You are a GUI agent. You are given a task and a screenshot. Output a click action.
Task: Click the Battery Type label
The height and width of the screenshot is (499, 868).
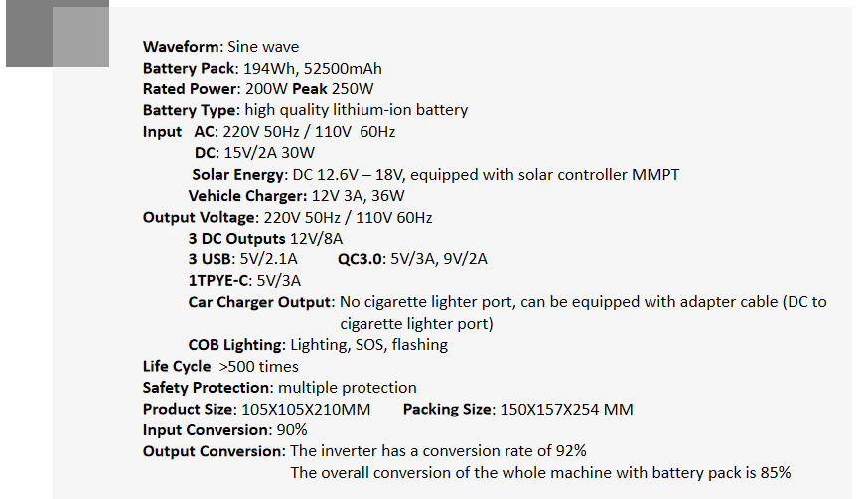tap(191, 110)
